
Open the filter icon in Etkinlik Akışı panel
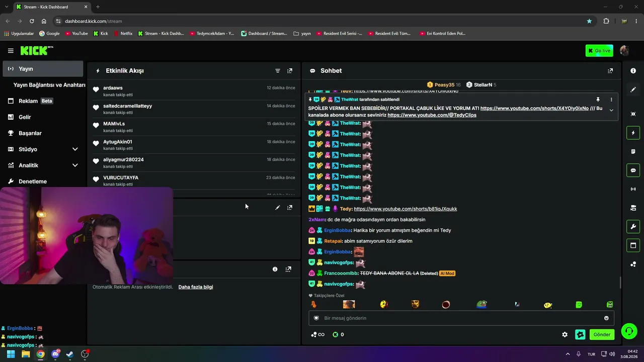[x=278, y=71]
